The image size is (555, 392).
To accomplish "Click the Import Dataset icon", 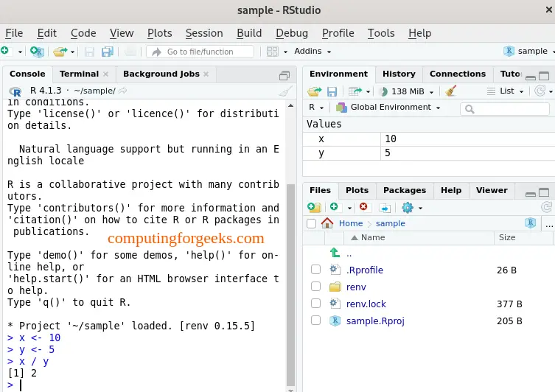I will click(355, 91).
